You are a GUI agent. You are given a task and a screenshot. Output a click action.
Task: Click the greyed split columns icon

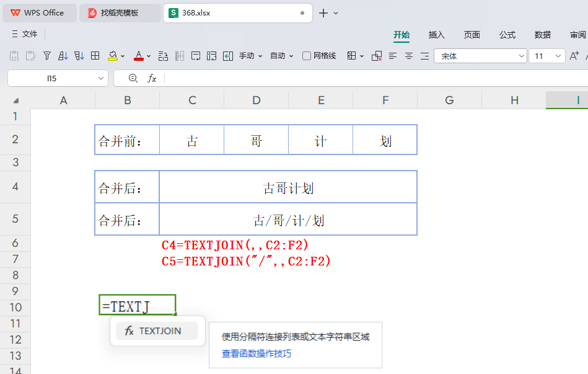coord(180,56)
